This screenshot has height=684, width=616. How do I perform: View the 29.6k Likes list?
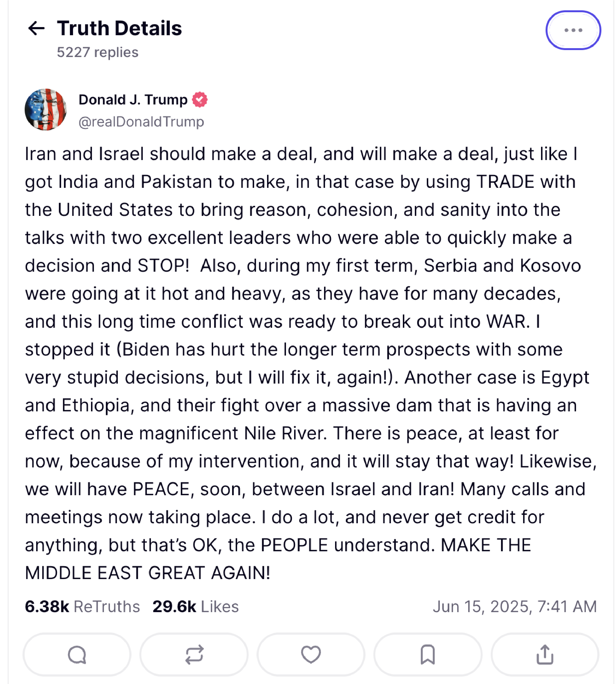click(x=195, y=606)
